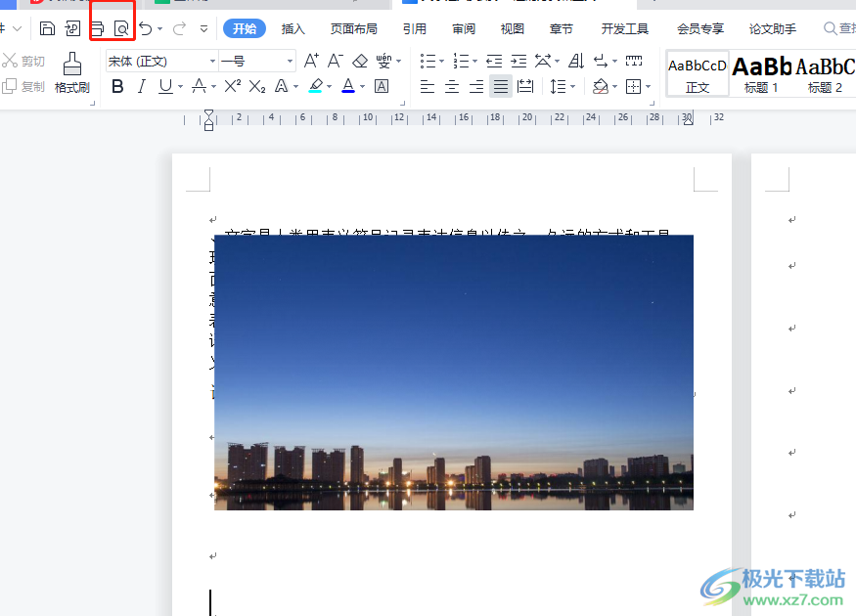Click the Cut (剪切) scissors button
The height and width of the screenshot is (616, 856).
click(x=23, y=61)
